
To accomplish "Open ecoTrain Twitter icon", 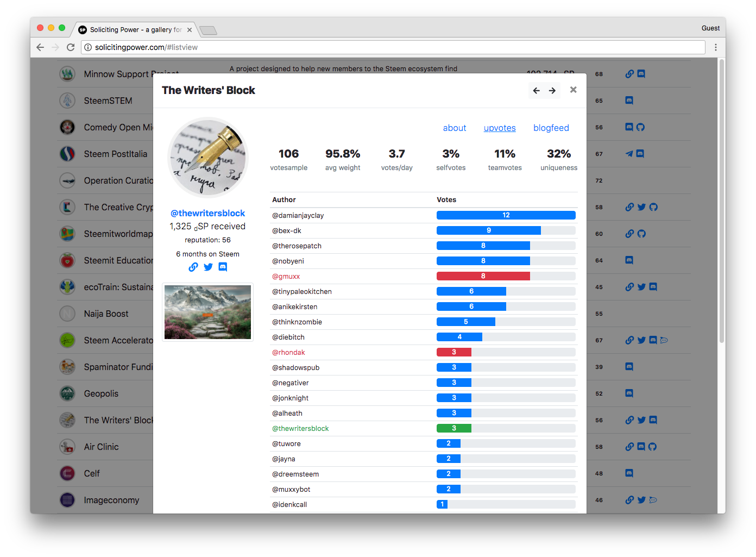I will (x=641, y=287).
